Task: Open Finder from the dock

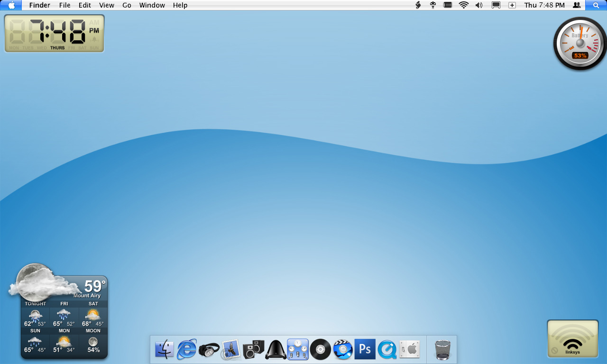Action: coord(165,350)
